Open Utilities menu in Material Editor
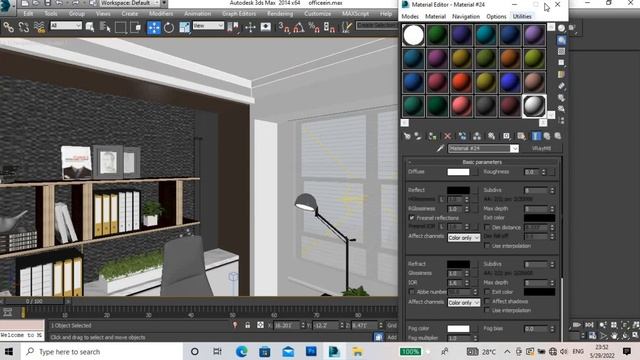 522,16
